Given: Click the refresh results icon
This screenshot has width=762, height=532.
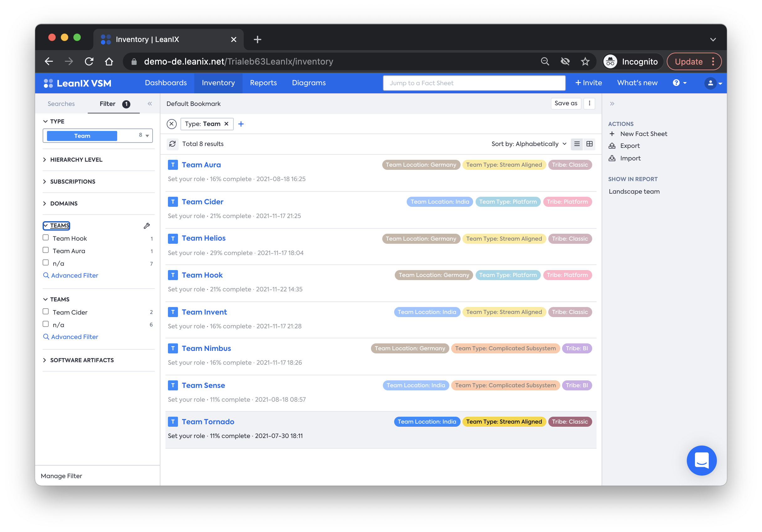Looking at the screenshot, I should 172,144.
